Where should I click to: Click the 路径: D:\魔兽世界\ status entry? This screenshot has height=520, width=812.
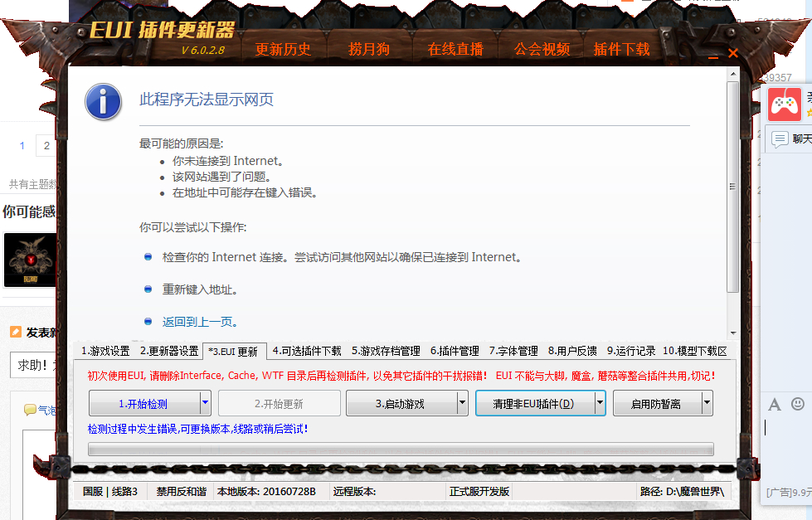click(x=682, y=492)
